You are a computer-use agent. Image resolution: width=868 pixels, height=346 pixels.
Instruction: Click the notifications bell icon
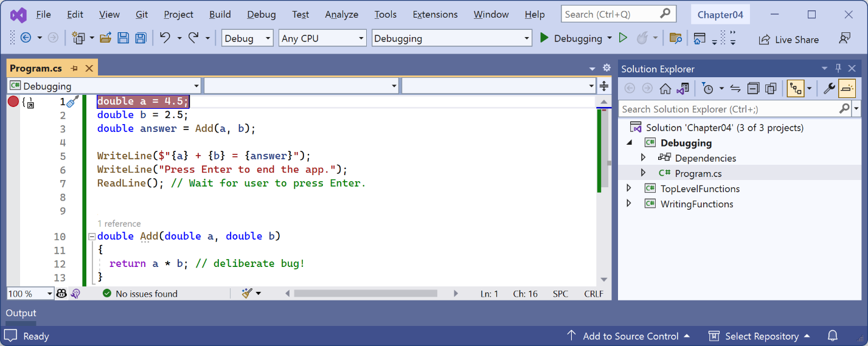click(833, 336)
